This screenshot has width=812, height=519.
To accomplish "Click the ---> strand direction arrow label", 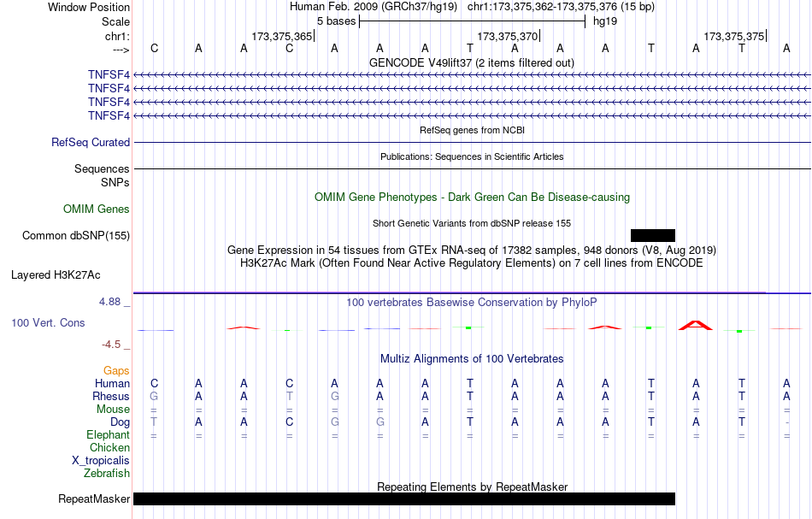I will 121,50.
